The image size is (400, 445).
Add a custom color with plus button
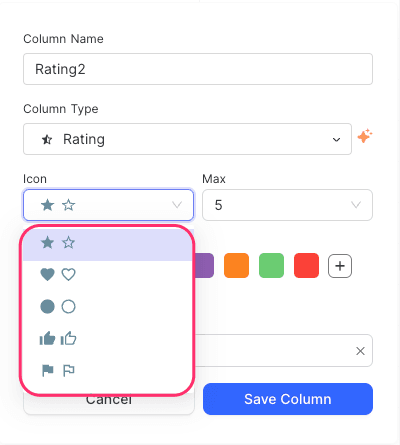coord(340,266)
